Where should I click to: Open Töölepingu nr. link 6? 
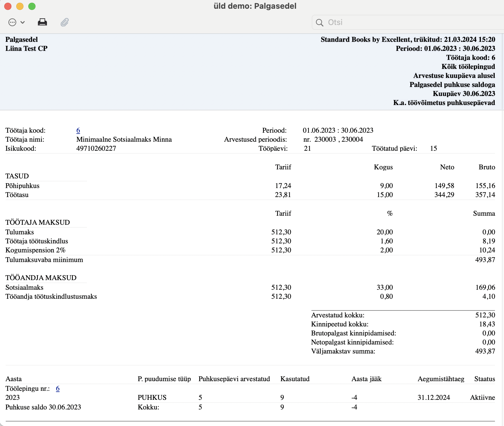click(x=58, y=388)
